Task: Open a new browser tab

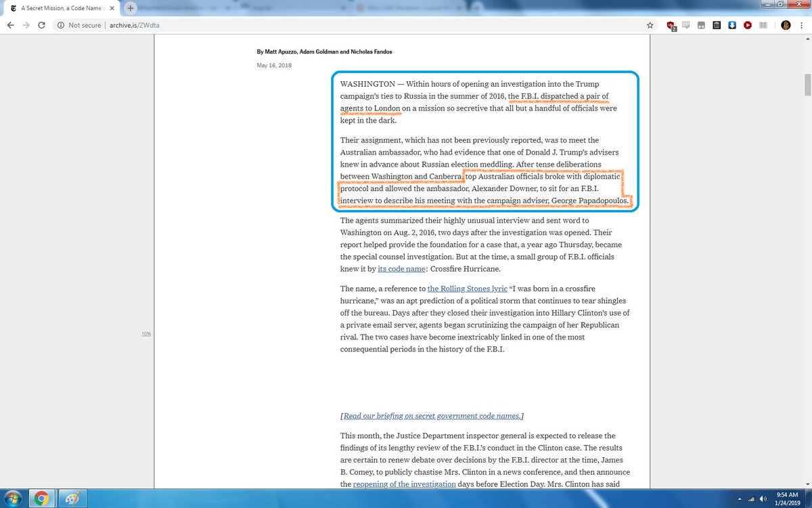Action: (131, 8)
